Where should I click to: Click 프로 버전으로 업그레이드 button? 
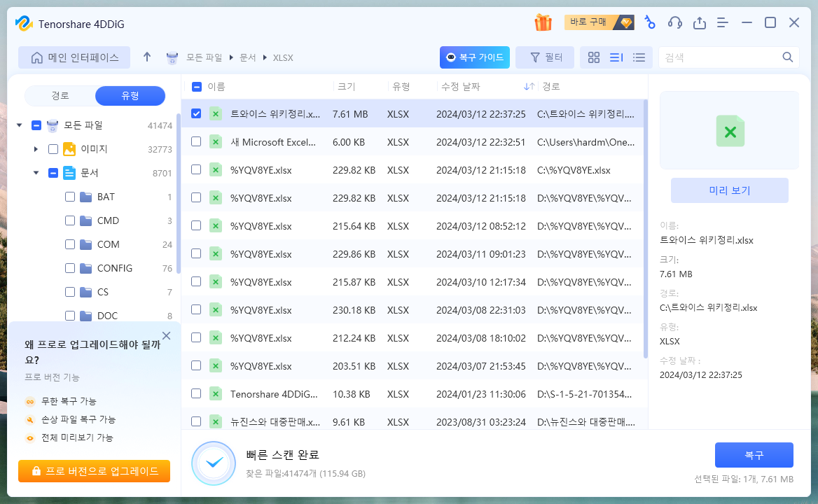94,471
